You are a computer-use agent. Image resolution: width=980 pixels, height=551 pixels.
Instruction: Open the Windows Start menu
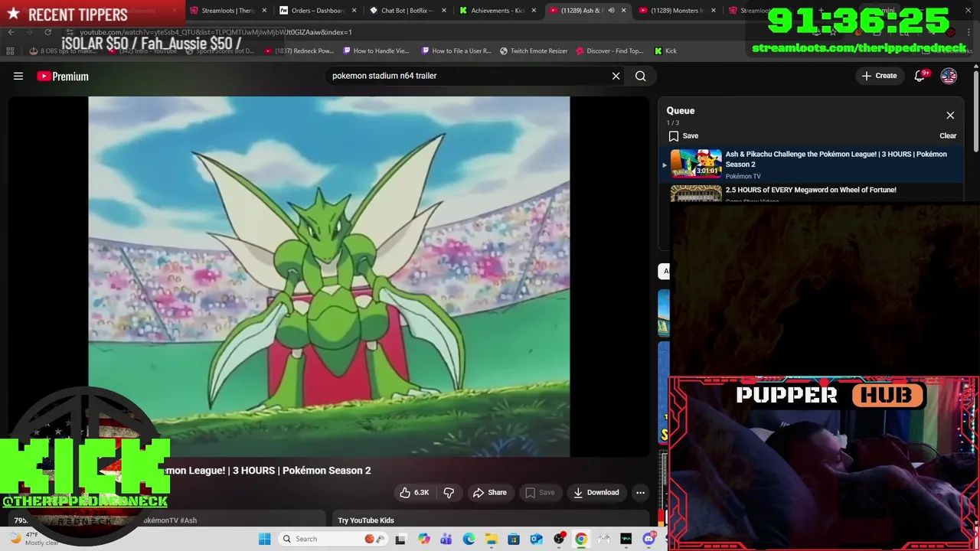[264, 539]
